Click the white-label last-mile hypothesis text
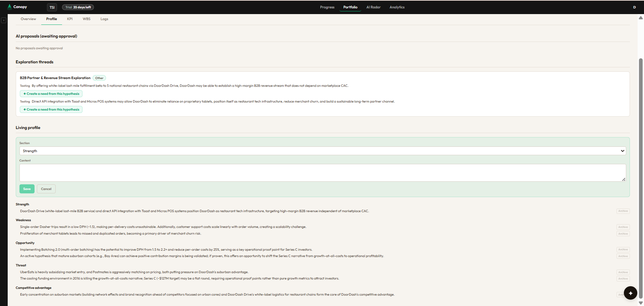Image resolution: width=644 pixels, height=306 pixels. tap(190, 86)
